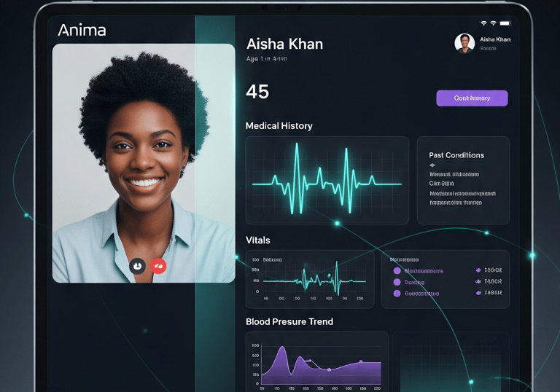End the call with red button
Viewport: 560px width, 392px height.
[158, 266]
